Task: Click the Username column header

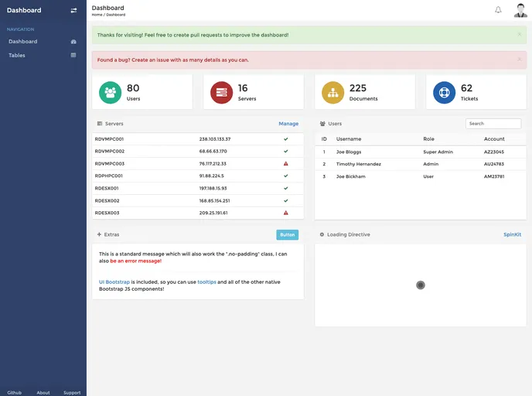Action: (x=349, y=138)
